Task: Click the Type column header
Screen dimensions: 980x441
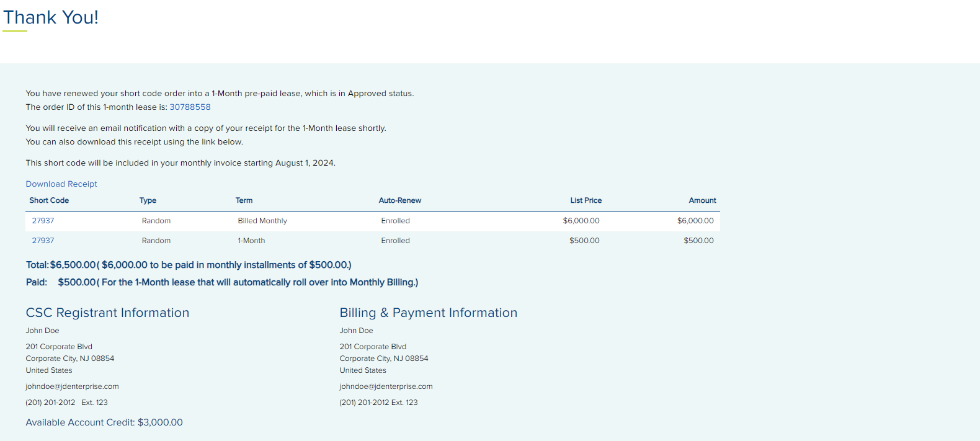Action: click(x=148, y=200)
